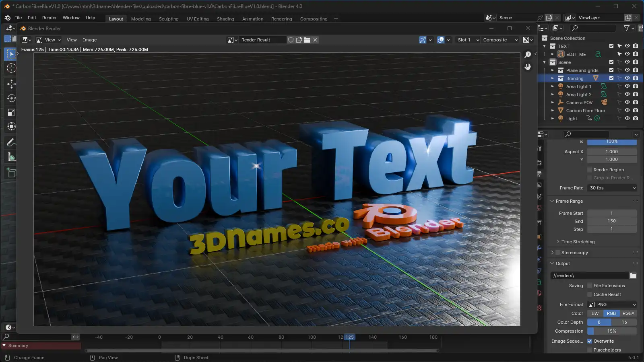Disable the Overwrite checkbox
Viewport: 644px width, 362px height.
(x=590, y=341)
